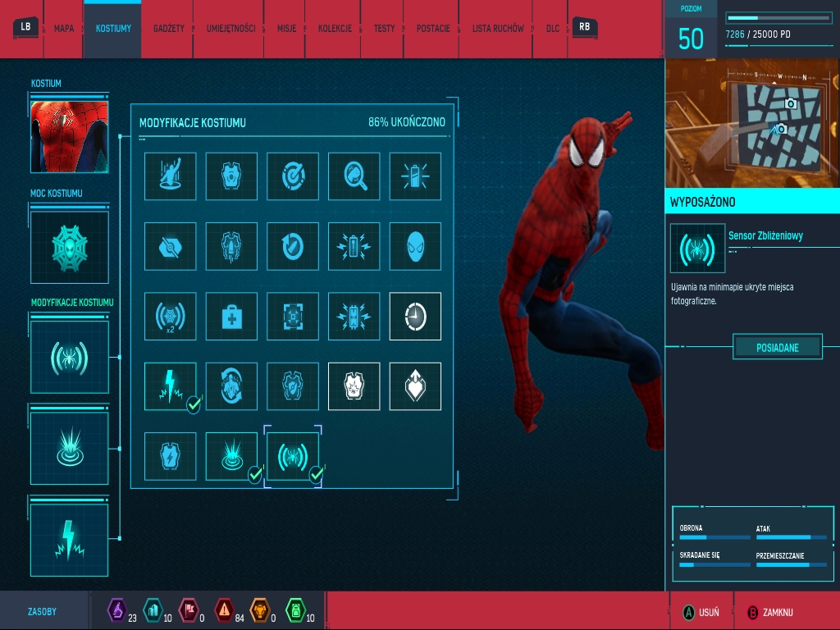Click the teal landmark token resource icon
Screen dimensions: 840x630
tap(153, 610)
